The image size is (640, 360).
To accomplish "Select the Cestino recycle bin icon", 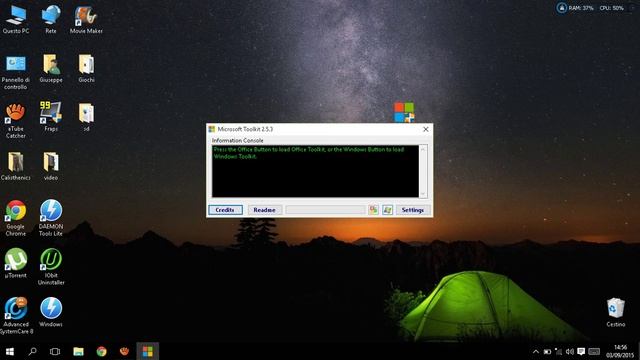I will [616, 313].
